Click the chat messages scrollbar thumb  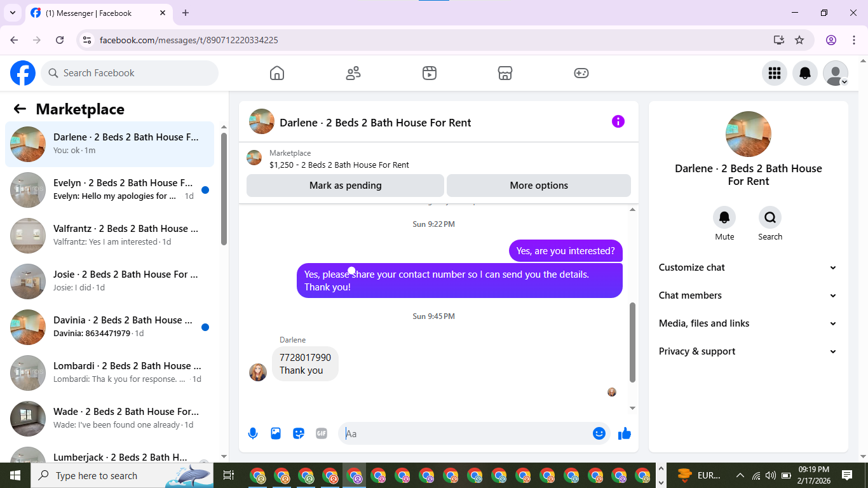tap(632, 342)
